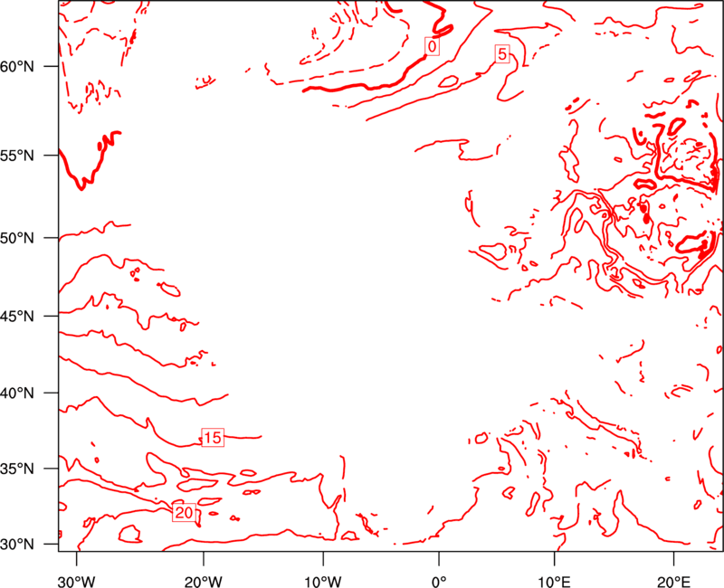The width and height of the screenshot is (724, 588).
Task: Click the 20°W longitude label
Action: (203, 581)
